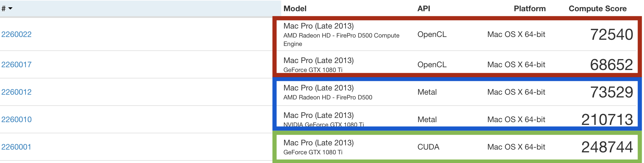The width and height of the screenshot is (644, 163).
Task: Click the # column header symbol
Action: coord(4,9)
